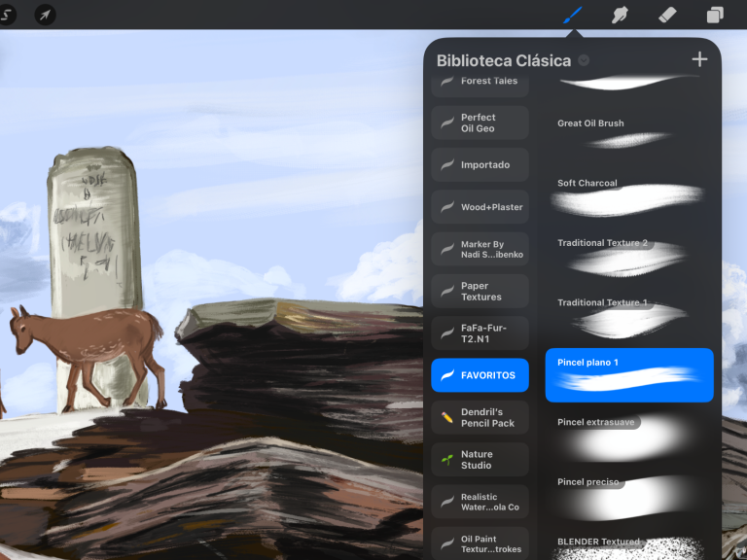747x560 pixels.
Task: Expand the Biblioteca Clásica library dropdown
Action: point(584,60)
